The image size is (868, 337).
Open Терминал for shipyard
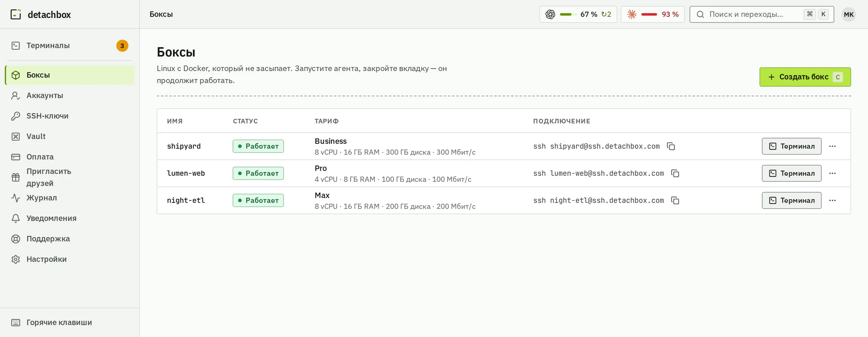(791, 146)
